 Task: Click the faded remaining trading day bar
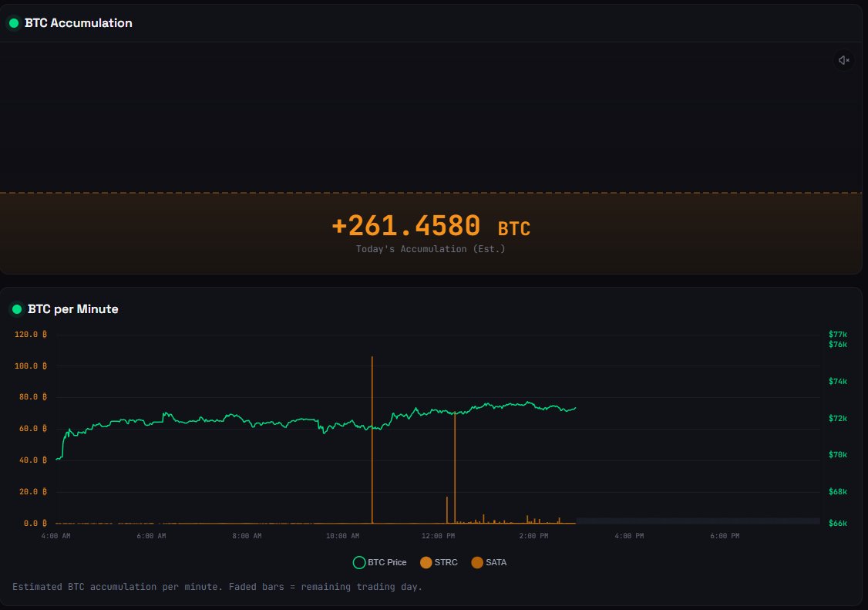tap(698, 521)
